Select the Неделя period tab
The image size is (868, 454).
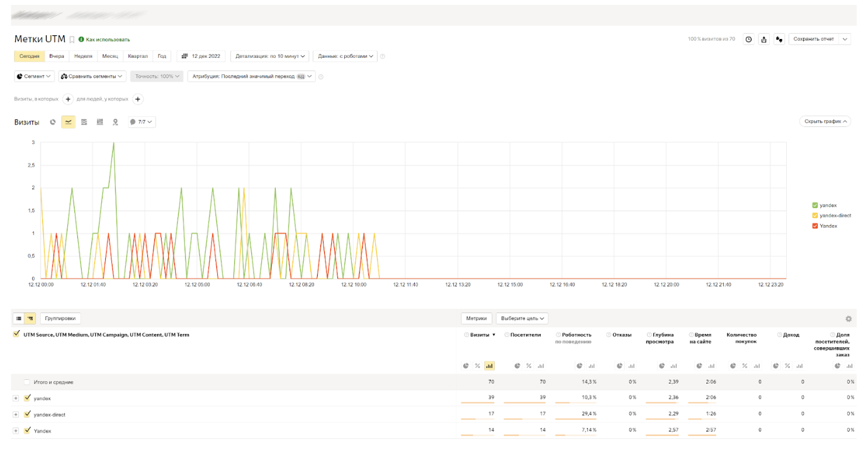click(83, 56)
